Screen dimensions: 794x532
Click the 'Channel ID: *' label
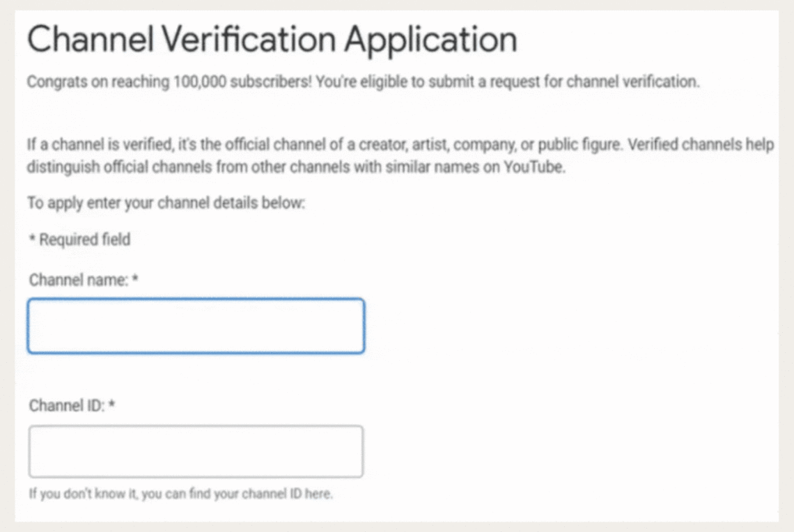[x=66, y=406]
